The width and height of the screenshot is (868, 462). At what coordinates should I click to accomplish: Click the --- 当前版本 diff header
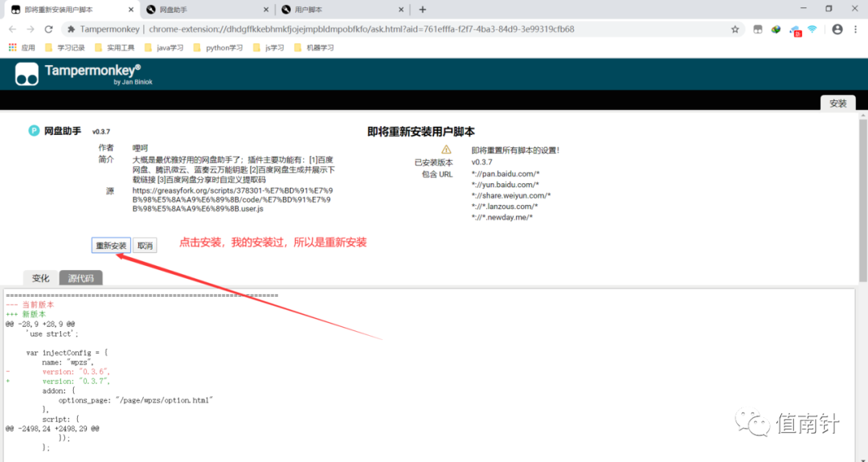(30, 305)
